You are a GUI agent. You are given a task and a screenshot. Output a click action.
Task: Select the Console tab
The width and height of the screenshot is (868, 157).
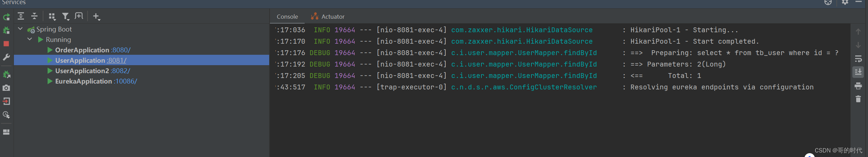click(x=287, y=17)
